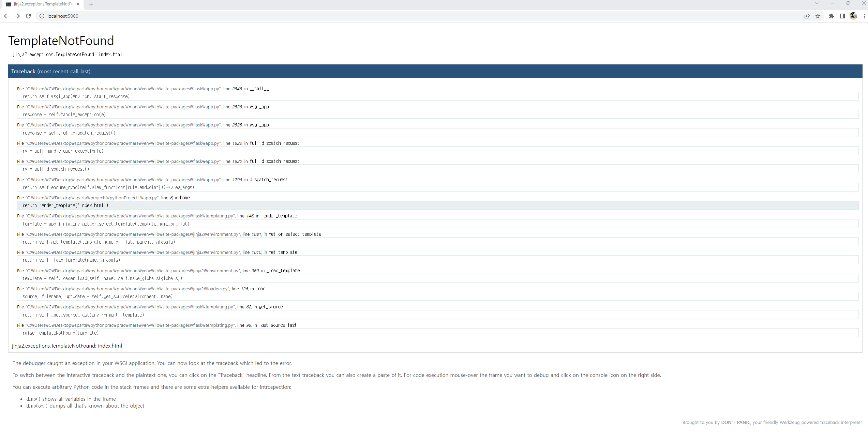Share this page via the share icon
Screen dimensions: 868x443
pyautogui.click(x=807, y=16)
